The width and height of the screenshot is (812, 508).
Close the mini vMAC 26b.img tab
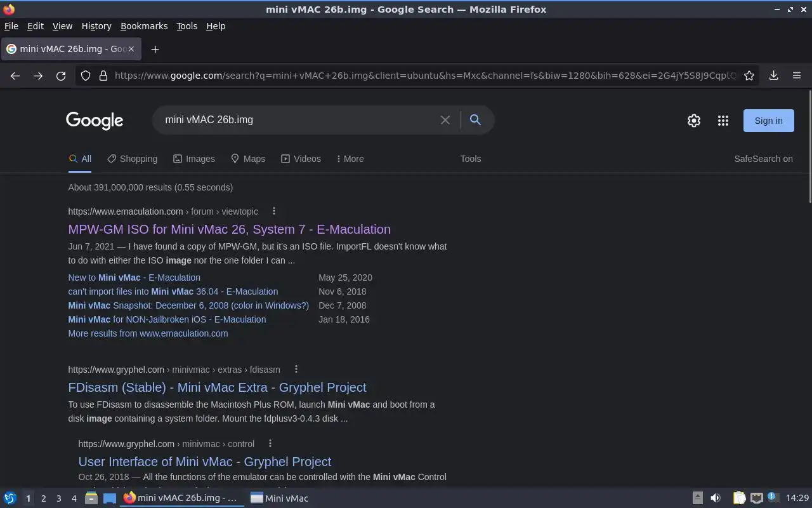click(131, 49)
